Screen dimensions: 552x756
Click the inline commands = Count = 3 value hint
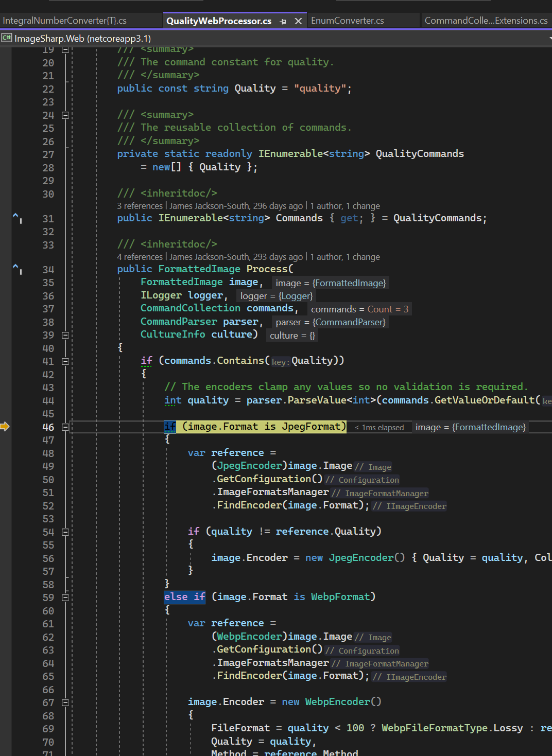click(359, 309)
